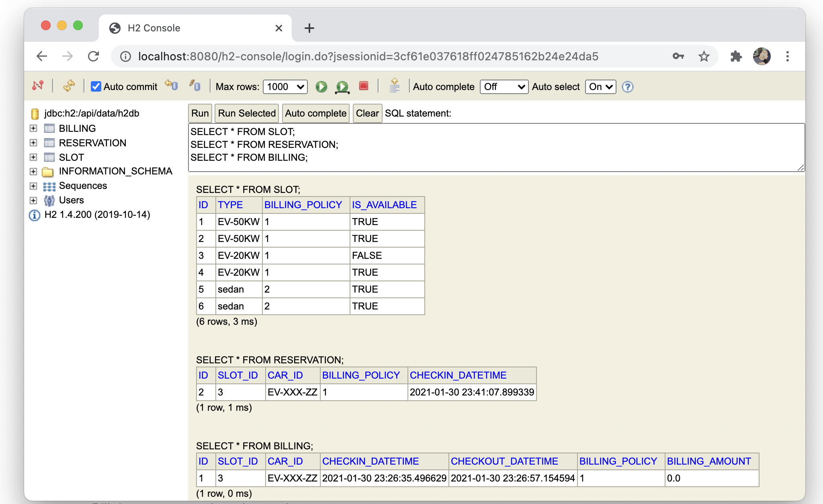This screenshot has width=823, height=504.
Task: Click the red Cancel statement icon
Action: pos(364,86)
